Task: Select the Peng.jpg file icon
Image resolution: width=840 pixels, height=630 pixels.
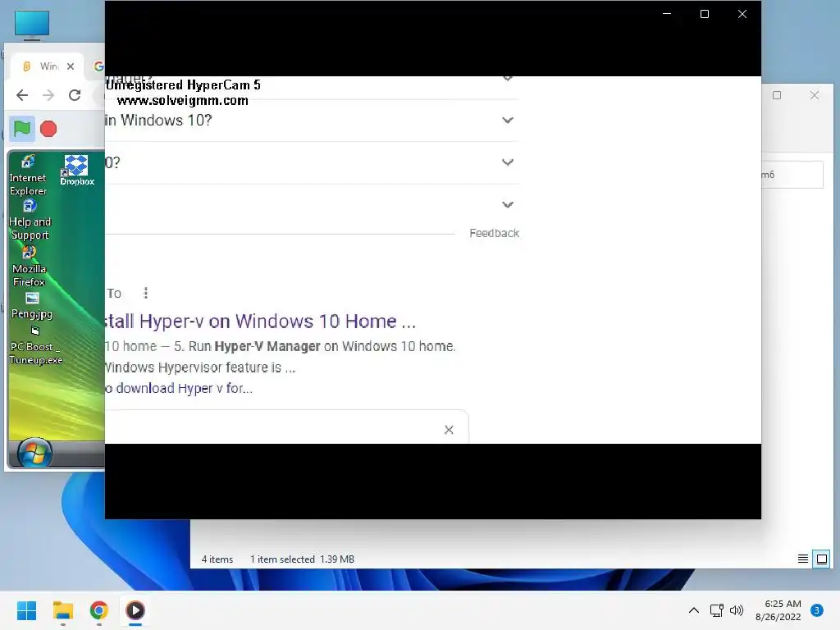Action: [32, 305]
